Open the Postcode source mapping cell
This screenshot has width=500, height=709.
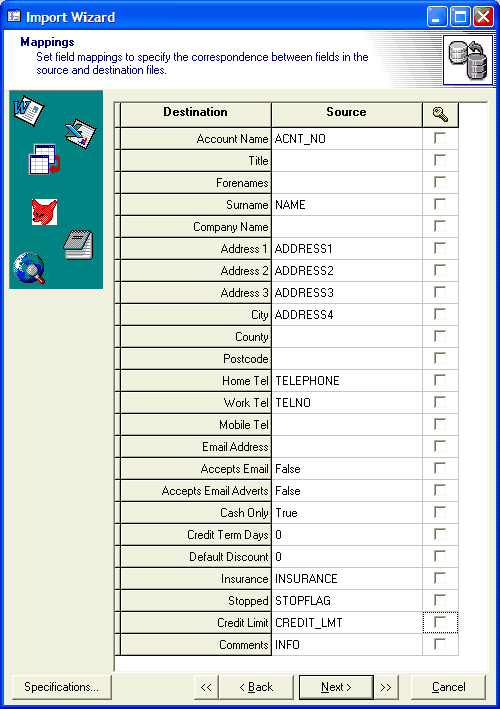click(347, 359)
